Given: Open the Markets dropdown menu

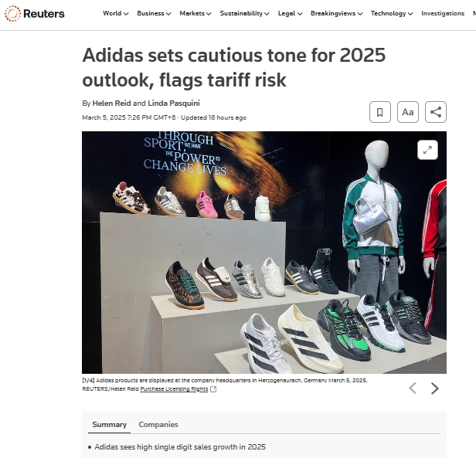Looking at the screenshot, I should [x=195, y=13].
